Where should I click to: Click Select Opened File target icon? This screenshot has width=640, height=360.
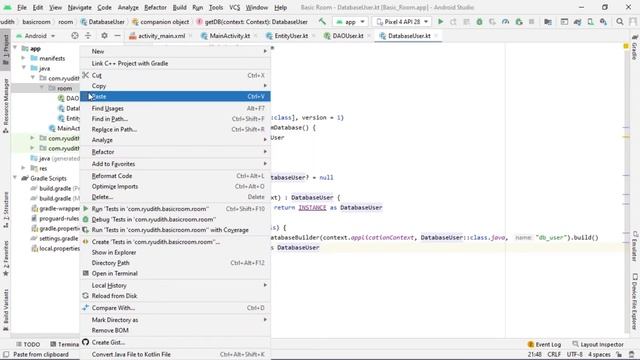tap(75, 36)
